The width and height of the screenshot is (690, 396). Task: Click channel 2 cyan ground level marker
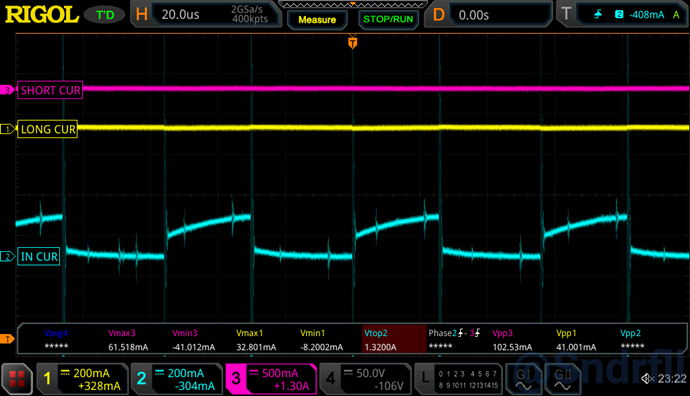pyautogui.click(x=7, y=257)
